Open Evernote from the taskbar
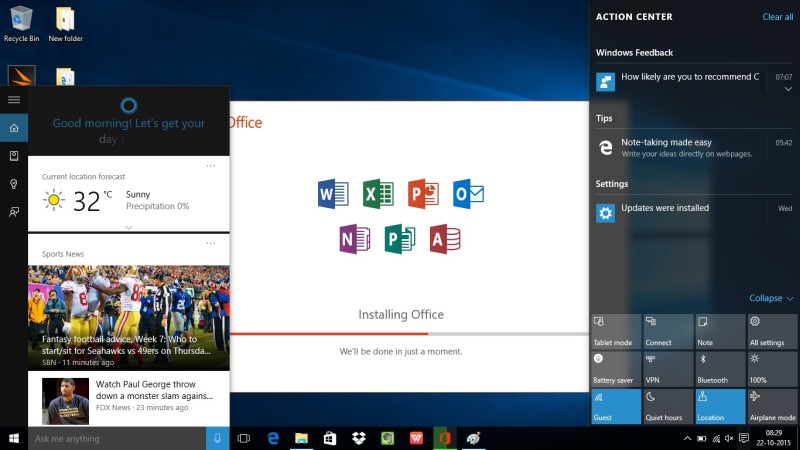This screenshot has height=450, width=800. (x=387, y=438)
